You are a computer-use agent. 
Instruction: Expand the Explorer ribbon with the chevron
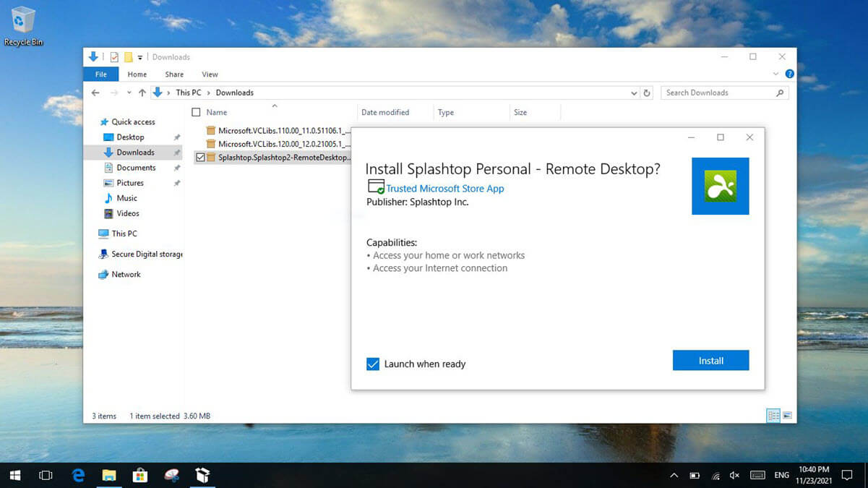pyautogui.click(x=776, y=74)
